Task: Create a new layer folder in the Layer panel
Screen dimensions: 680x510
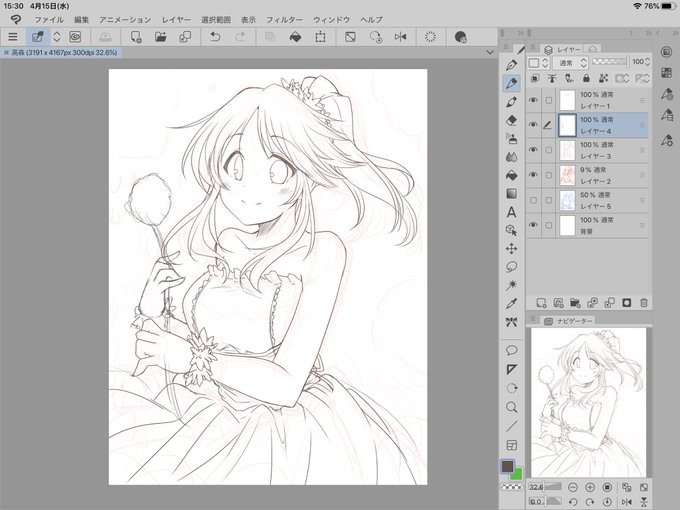Action: 575,303
